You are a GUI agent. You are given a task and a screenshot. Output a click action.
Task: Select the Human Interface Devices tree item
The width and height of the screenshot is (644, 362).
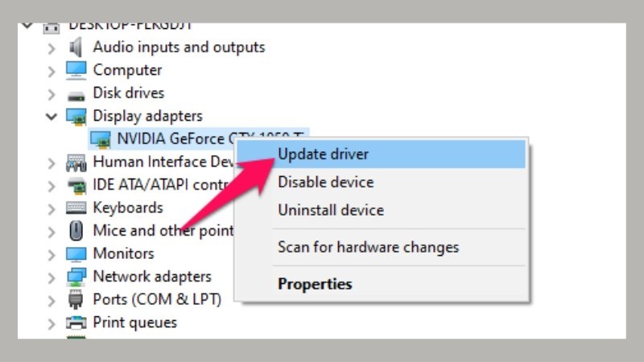pos(162,162)
